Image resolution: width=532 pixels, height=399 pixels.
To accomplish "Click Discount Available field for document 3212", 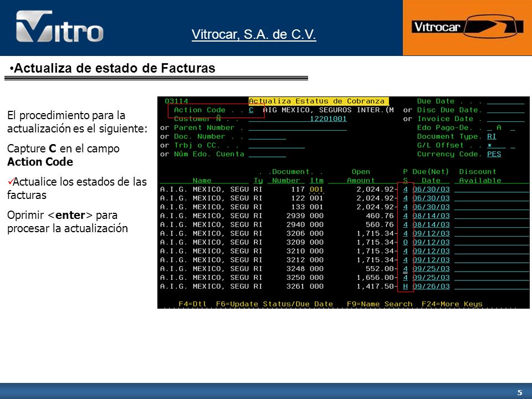I will (x=492, y=260).
